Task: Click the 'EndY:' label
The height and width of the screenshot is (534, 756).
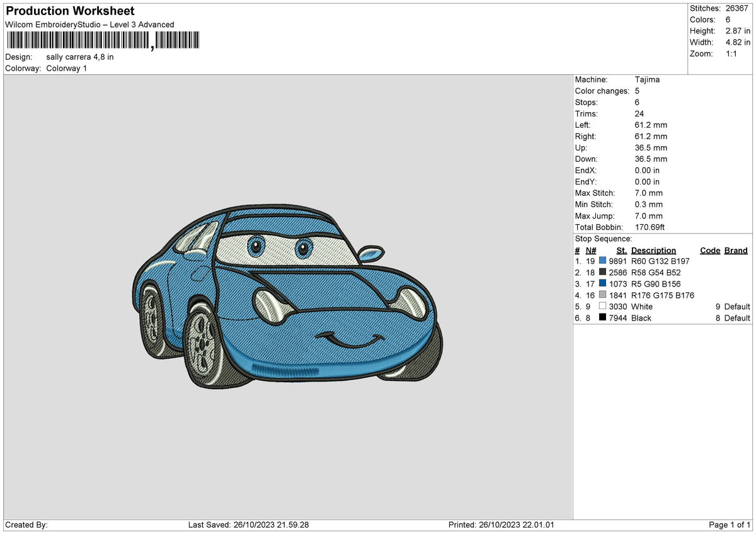Action: 586,182
